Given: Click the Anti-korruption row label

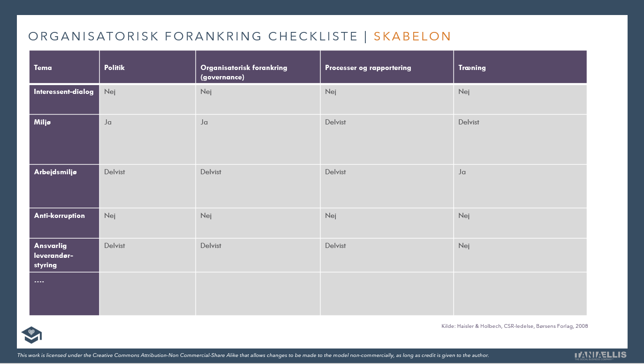Looking at the screenshot, I should pos(60,216).
